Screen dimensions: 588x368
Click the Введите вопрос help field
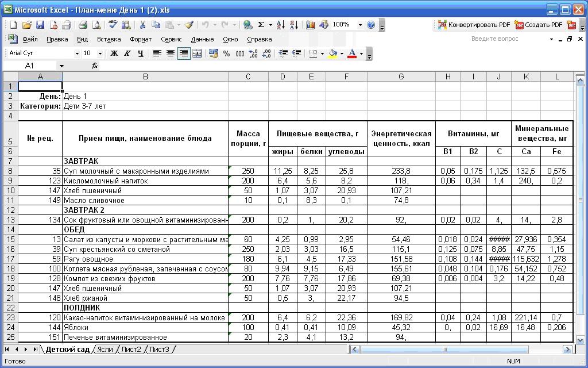click(x=509, y=39)
